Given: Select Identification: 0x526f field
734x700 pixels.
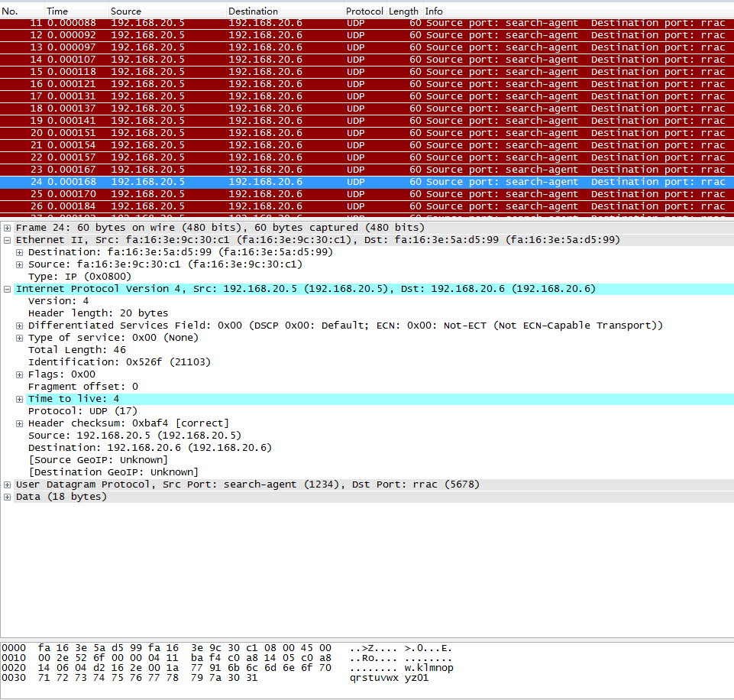Looking at the screenshot, I should tap(119, 362).
